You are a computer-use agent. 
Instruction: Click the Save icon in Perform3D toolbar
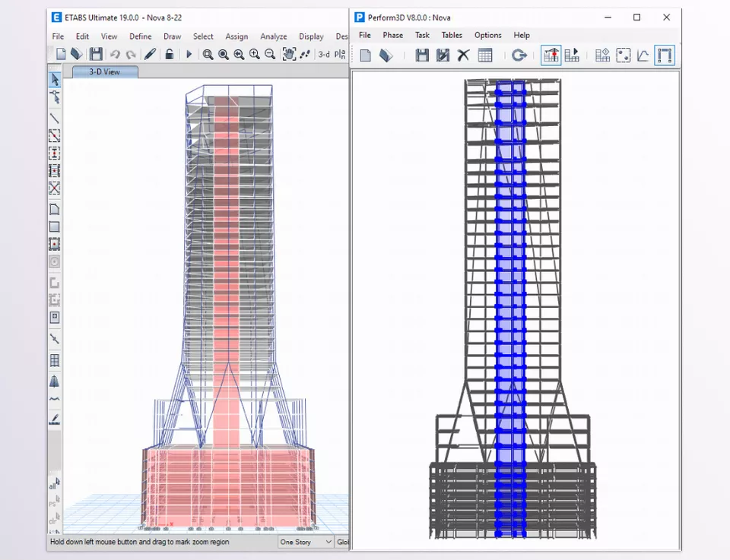[422, 55]
